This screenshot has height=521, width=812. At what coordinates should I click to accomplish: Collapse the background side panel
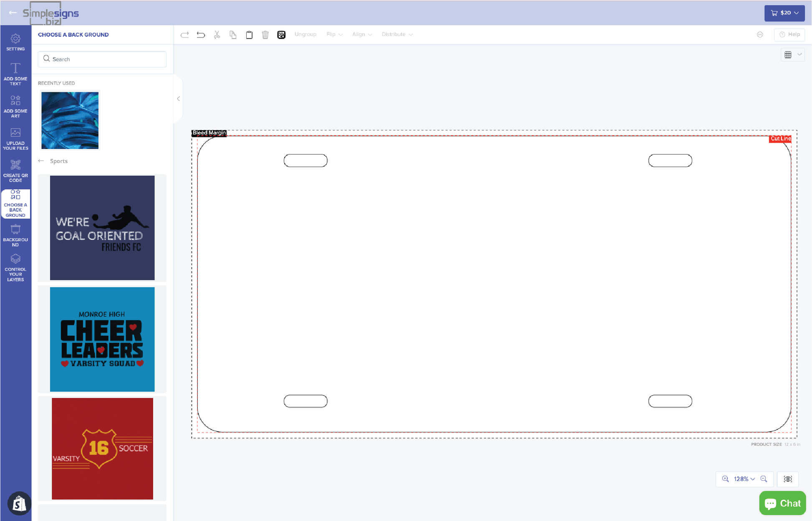(x=178, y=99)
